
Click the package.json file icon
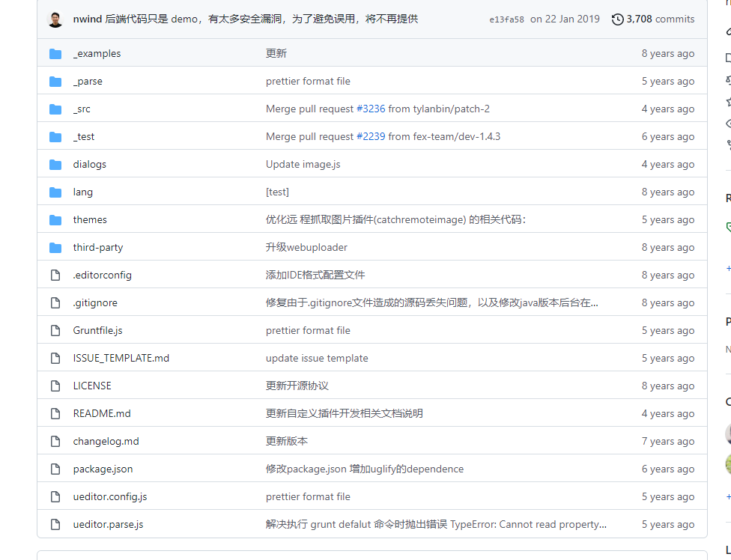55,469
